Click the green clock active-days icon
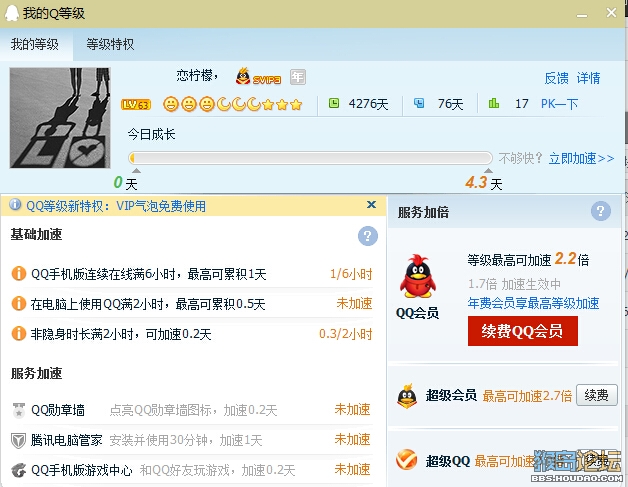This screenshot has height=487, width=628. (334, 104)
